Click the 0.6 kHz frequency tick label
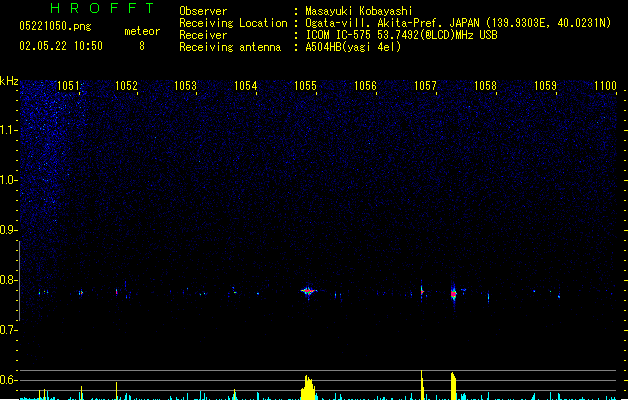 (x=8, y=380)
